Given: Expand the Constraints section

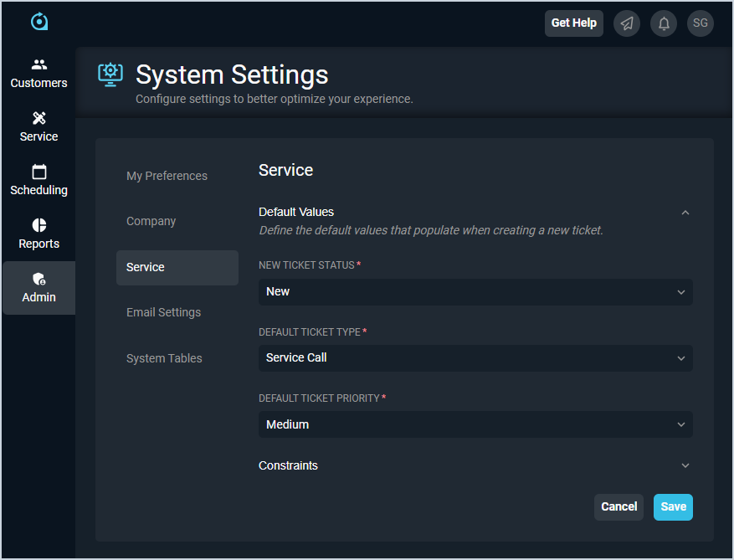Looking at the screenshot, I should tap(685, 465).
